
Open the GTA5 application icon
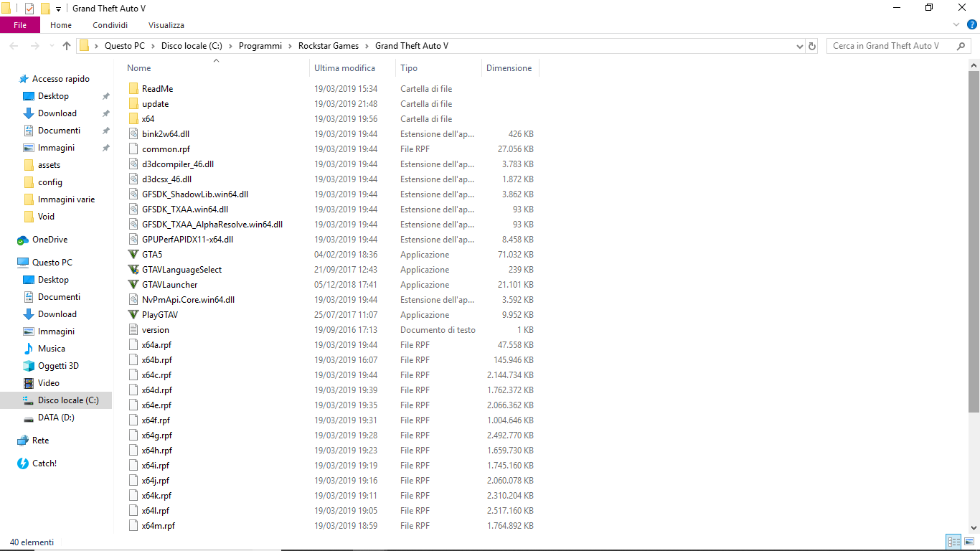133,255
